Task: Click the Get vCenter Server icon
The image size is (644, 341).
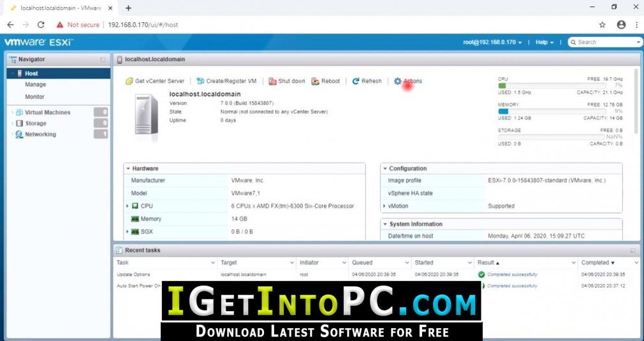Action: (x=129, y=81)
